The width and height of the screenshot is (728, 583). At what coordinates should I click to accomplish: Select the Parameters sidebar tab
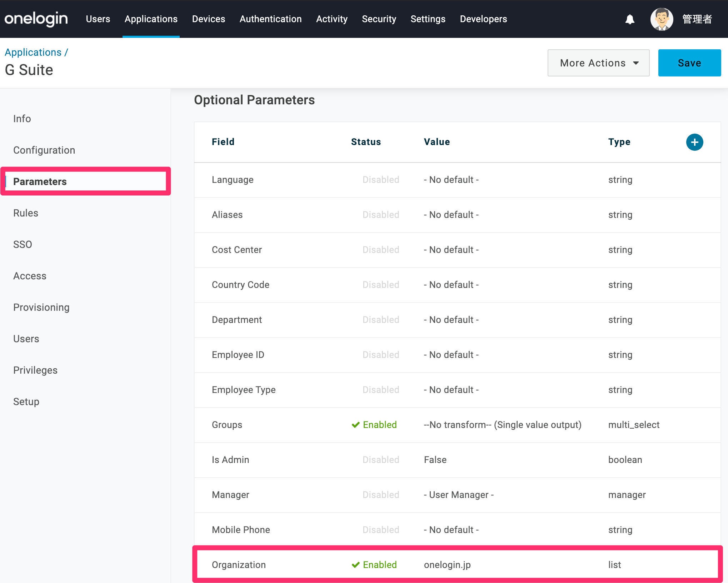86,181
